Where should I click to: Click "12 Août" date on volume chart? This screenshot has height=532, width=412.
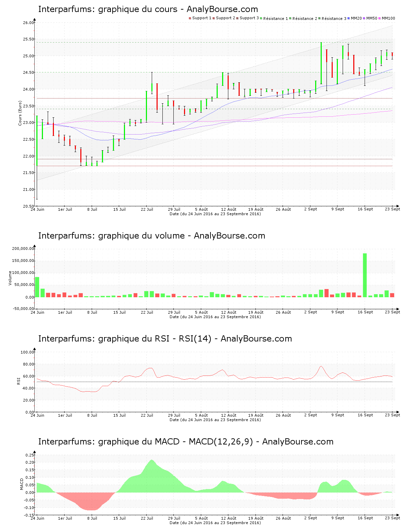[x=229, y=312]
